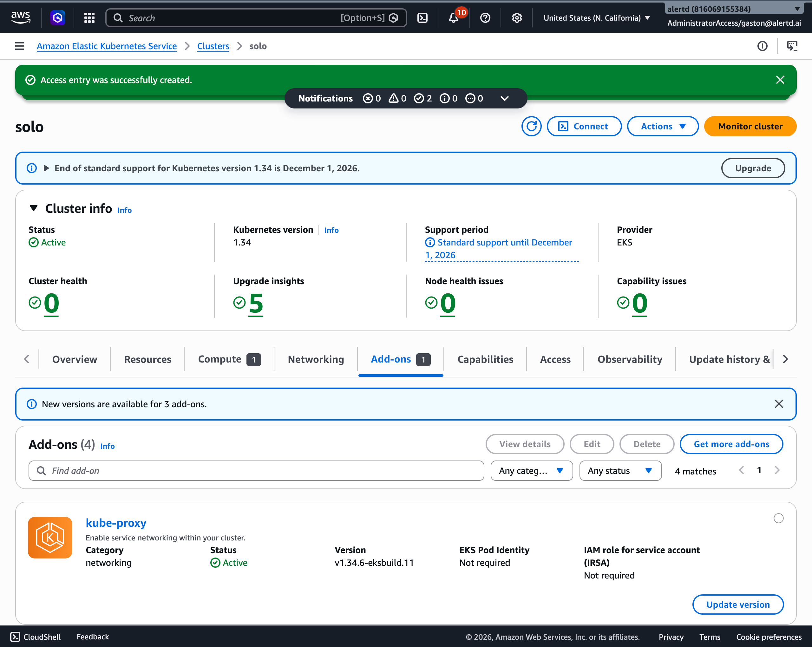Open the notifications bell icon
This screenshot has width=812, height=647.
click(x=454, y=18)
